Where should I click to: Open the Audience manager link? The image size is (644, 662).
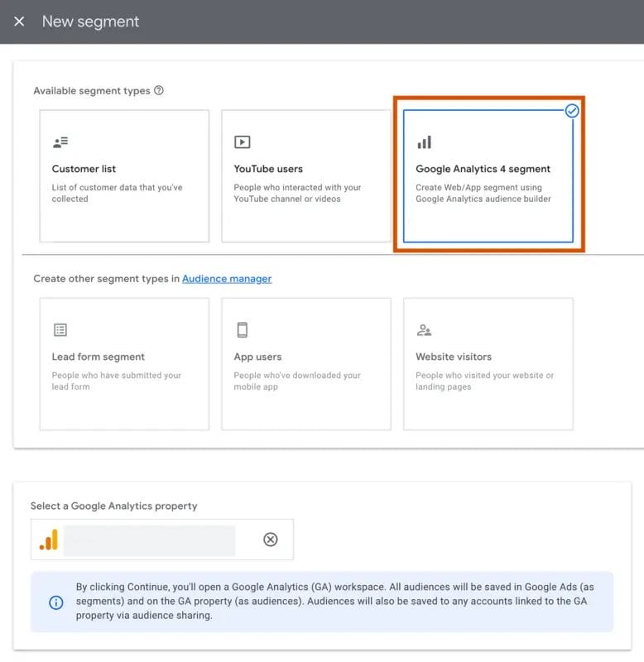pos(227,279)
